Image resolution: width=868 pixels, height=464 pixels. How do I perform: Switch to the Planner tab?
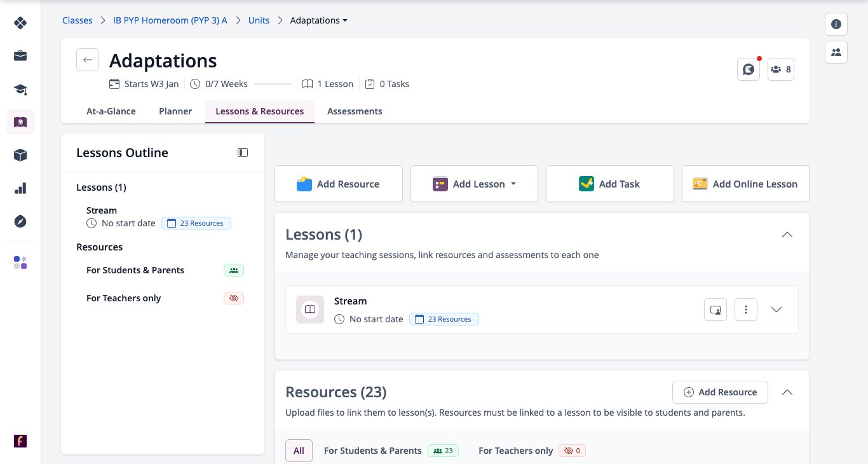tap(175, 111)
